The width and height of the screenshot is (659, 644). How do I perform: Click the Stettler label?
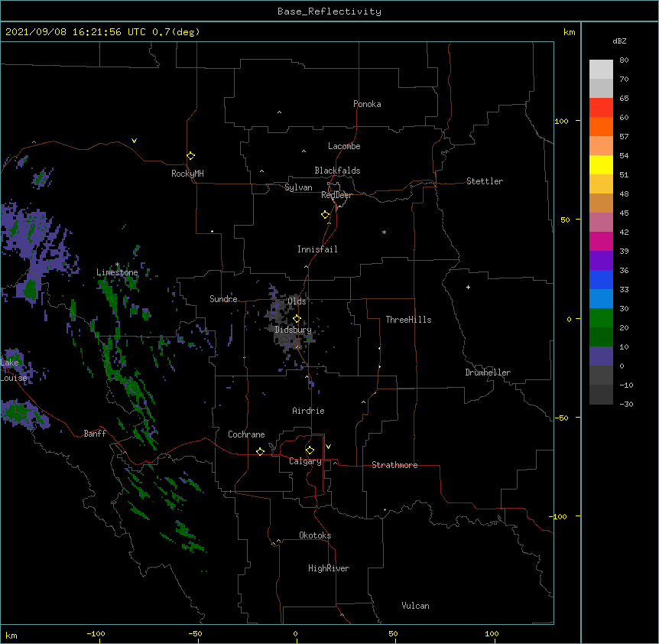pos(485,181)
